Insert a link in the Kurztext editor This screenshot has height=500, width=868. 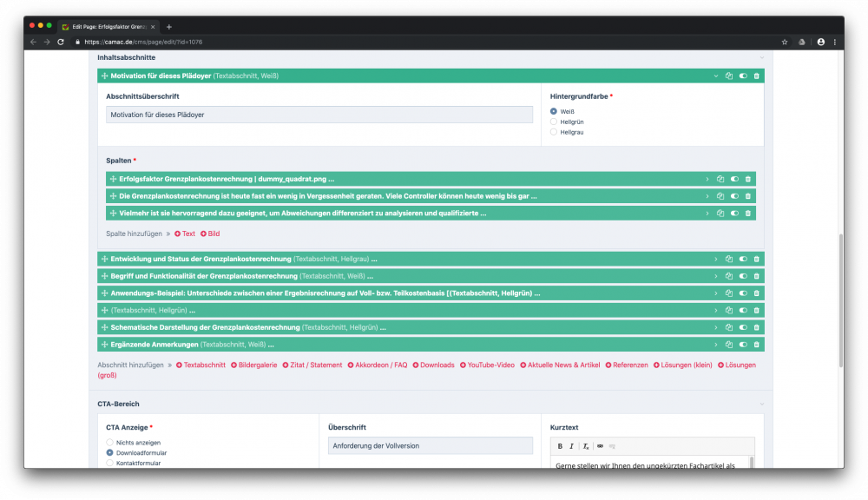[x=600, y=446]
